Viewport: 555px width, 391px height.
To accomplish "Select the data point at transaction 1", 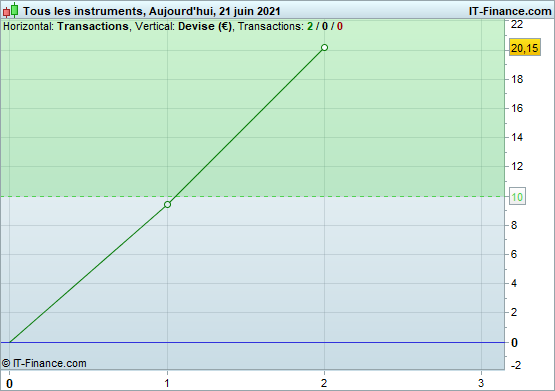I will point(167,205).
